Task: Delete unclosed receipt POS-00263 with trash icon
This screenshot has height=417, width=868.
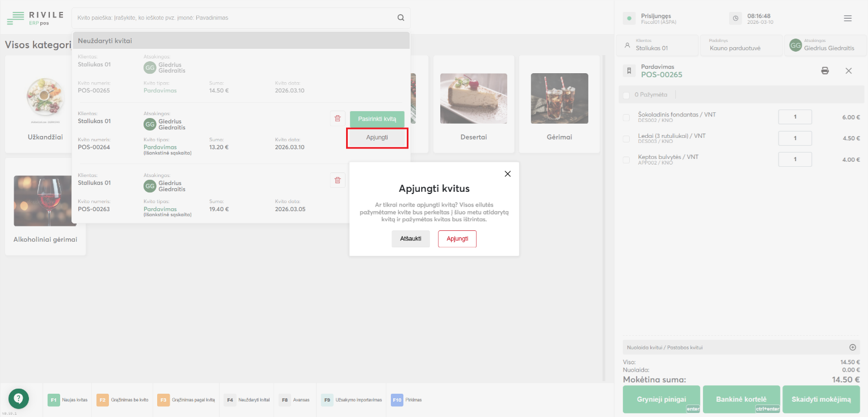Action: click(338, 180)
